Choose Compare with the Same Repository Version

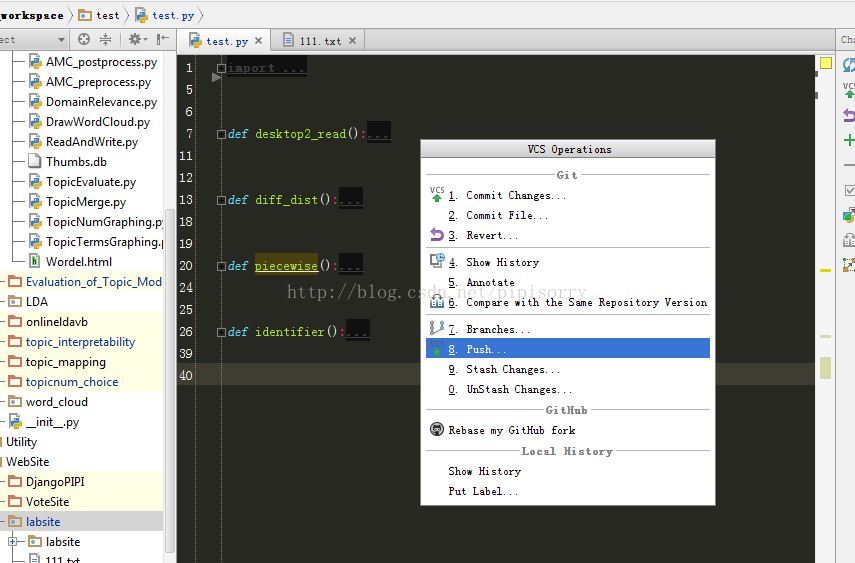click(568, 303)
